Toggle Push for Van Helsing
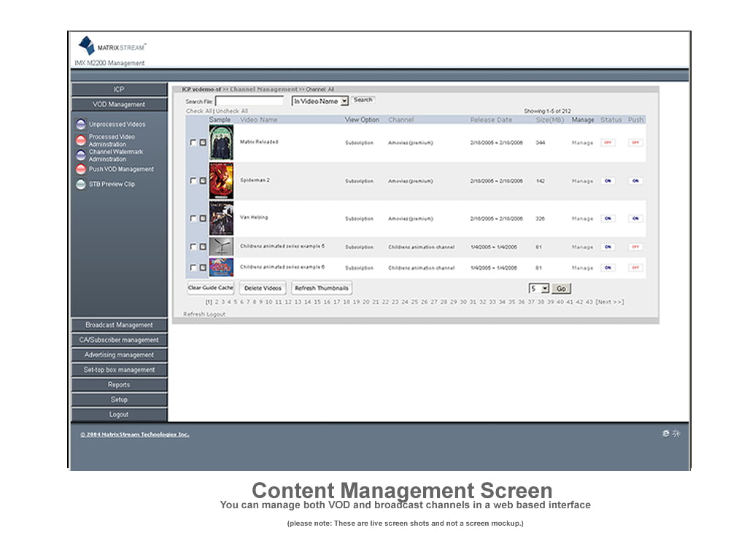This screenshot has height=560, width=747. (635, 219)
